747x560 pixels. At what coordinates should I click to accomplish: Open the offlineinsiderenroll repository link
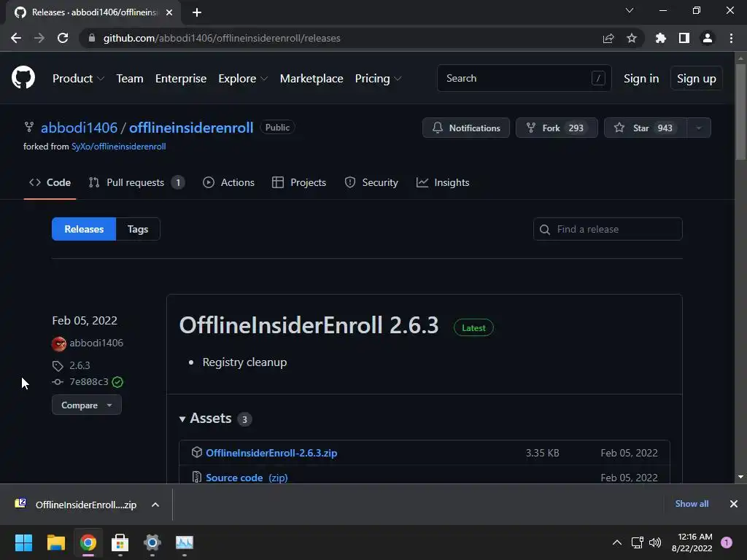click(x=191, y=128)
